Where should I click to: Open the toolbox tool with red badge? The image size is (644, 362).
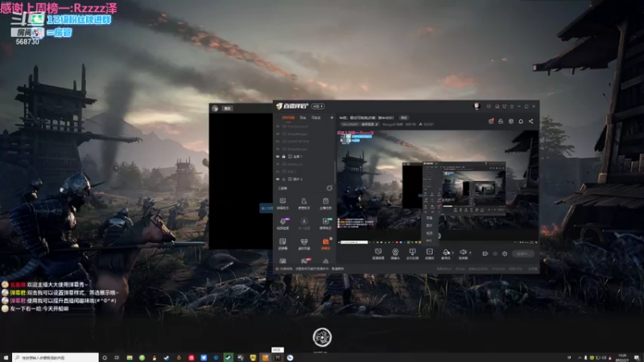[x=304, y=261]
